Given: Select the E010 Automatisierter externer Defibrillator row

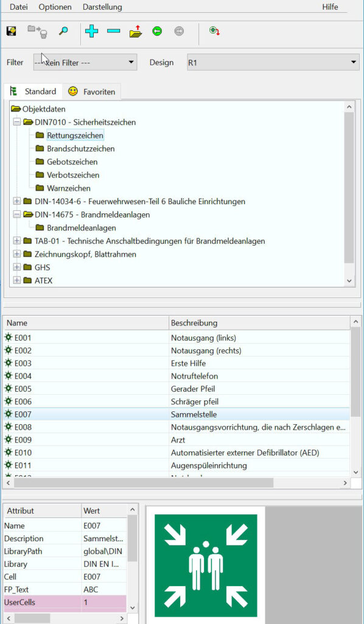Looking at the screenshot, I should (x=177, y=453).
